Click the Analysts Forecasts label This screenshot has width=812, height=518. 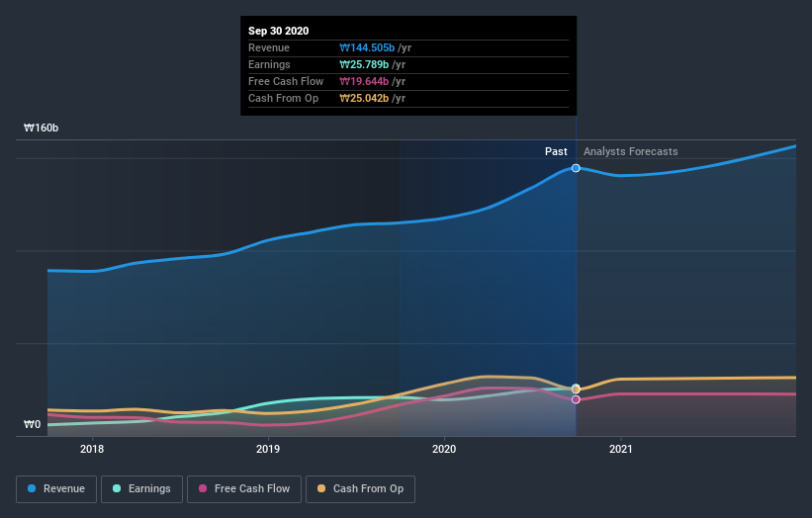tap(630, 151)
